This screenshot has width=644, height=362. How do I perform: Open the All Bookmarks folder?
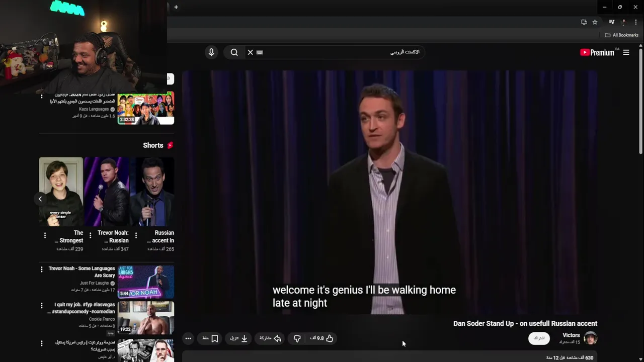tap(621, 35)
